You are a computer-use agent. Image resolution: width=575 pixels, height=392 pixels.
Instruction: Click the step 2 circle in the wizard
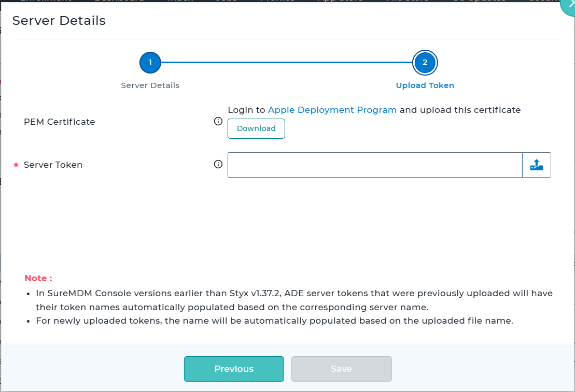point(425,63)
